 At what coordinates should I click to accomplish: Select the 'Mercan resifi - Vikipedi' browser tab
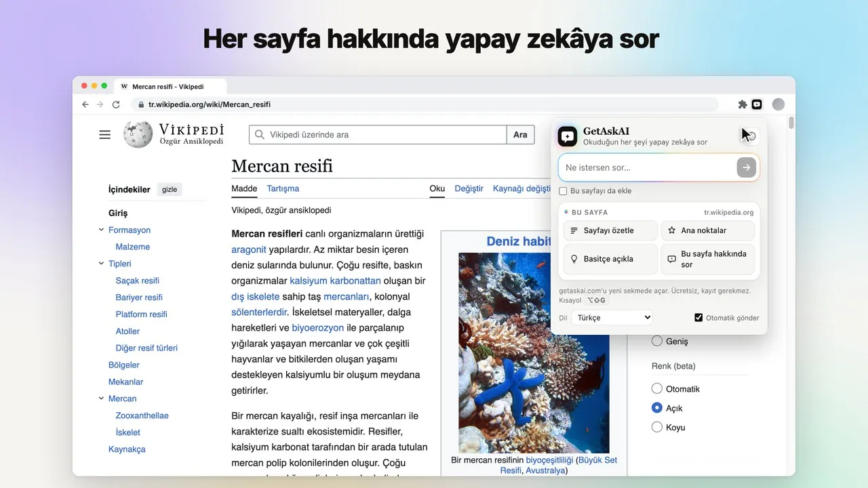click(171, 87)
